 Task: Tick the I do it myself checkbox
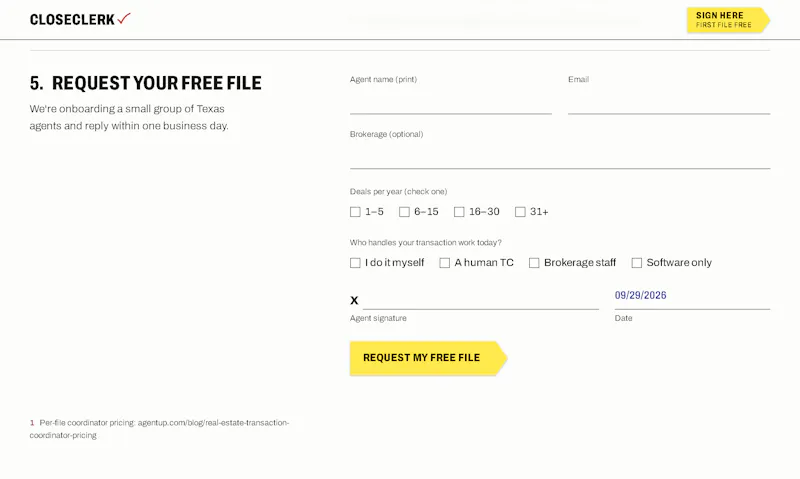[355, 263]
